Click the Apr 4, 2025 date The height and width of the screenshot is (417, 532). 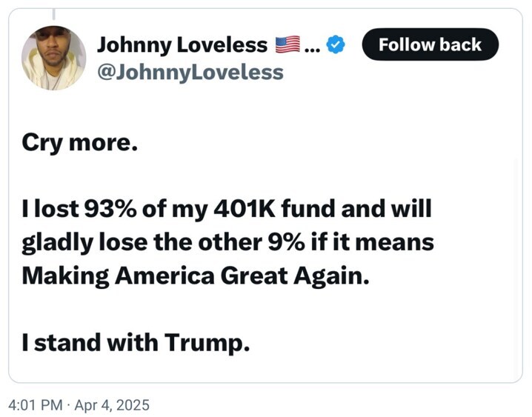(113, 405)
